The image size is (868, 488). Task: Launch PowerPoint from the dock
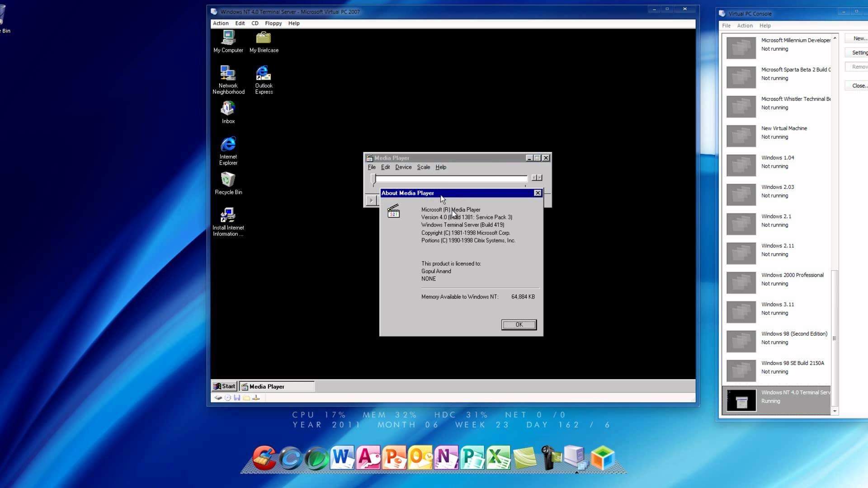pyautogui.click(x=394, y=458)
